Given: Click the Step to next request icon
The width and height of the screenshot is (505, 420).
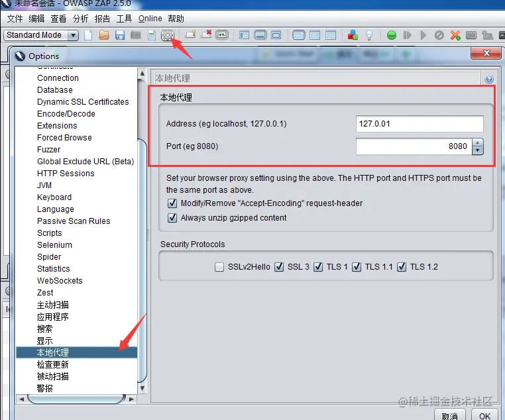Looking at the screenshot, I should pyautogui.click(x=408, y=35).
